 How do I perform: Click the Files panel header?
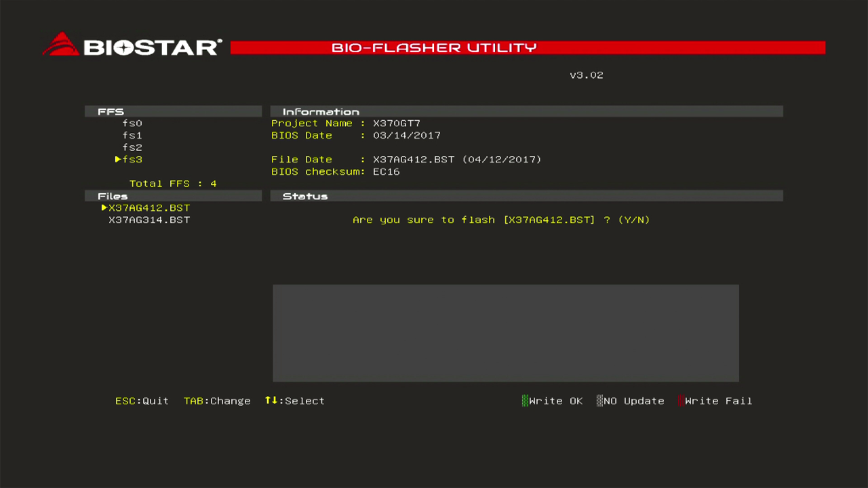[x=173, y=196]
